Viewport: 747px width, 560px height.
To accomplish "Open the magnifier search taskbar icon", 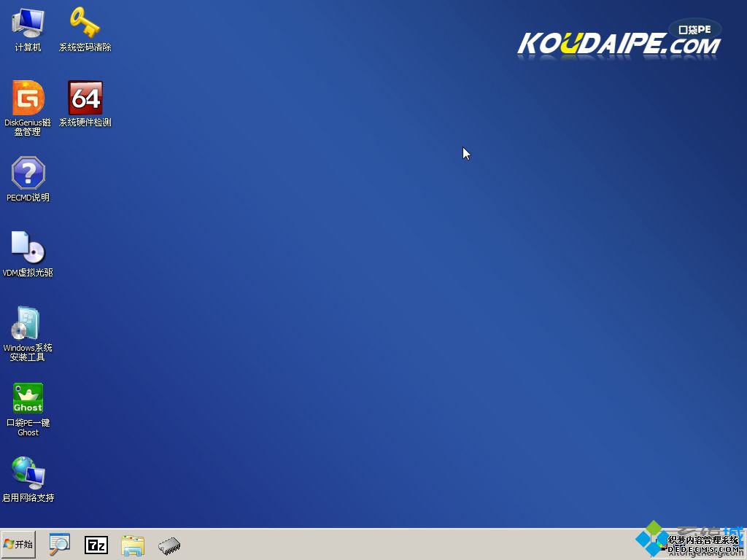I will [x=60, y=544].
